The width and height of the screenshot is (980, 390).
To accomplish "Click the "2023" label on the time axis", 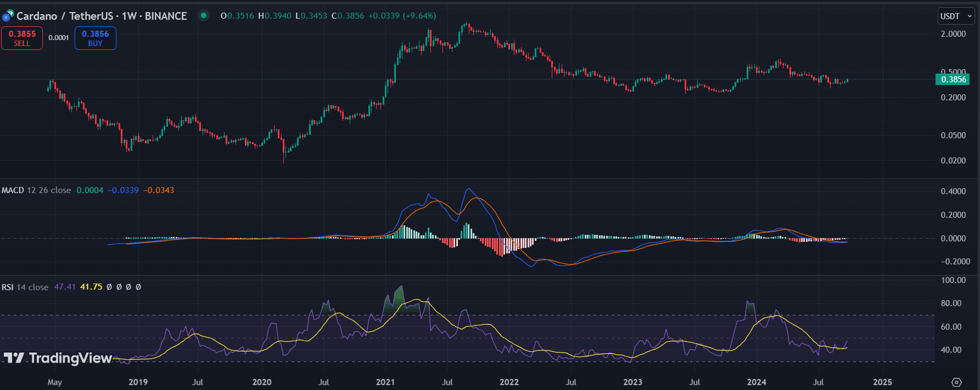I will click(x=632, y=382).
